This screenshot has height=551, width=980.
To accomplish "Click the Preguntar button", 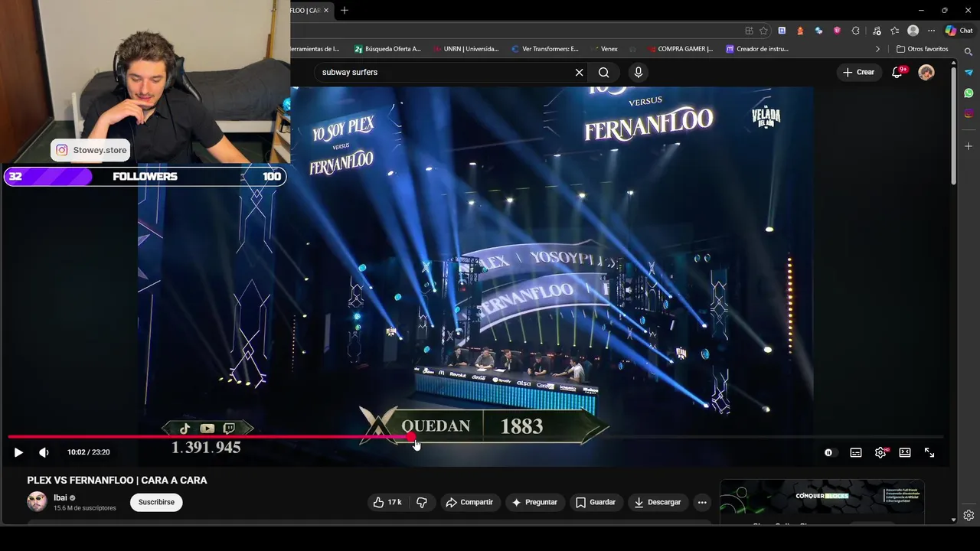I will click(534, 502).
